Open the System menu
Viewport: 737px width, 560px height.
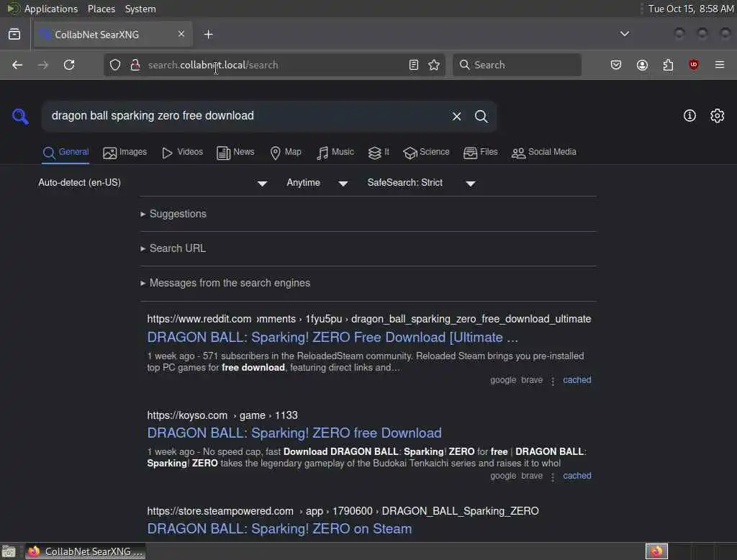click(x=140, y=9)
